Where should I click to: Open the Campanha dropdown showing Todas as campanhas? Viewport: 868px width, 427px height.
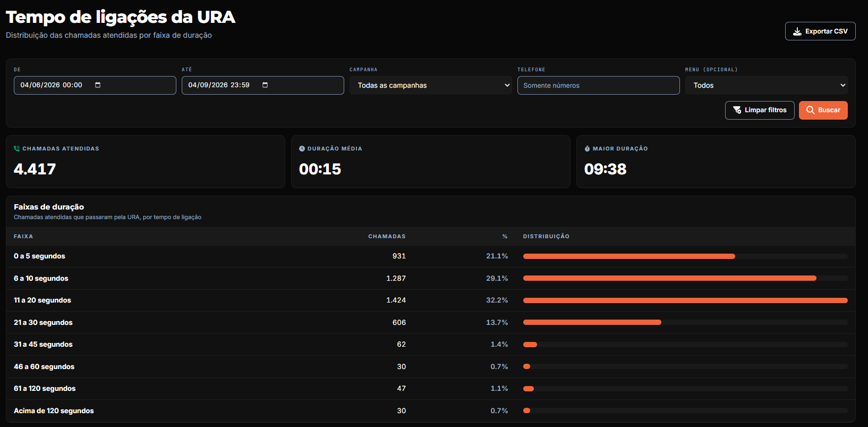coord(431,85)
